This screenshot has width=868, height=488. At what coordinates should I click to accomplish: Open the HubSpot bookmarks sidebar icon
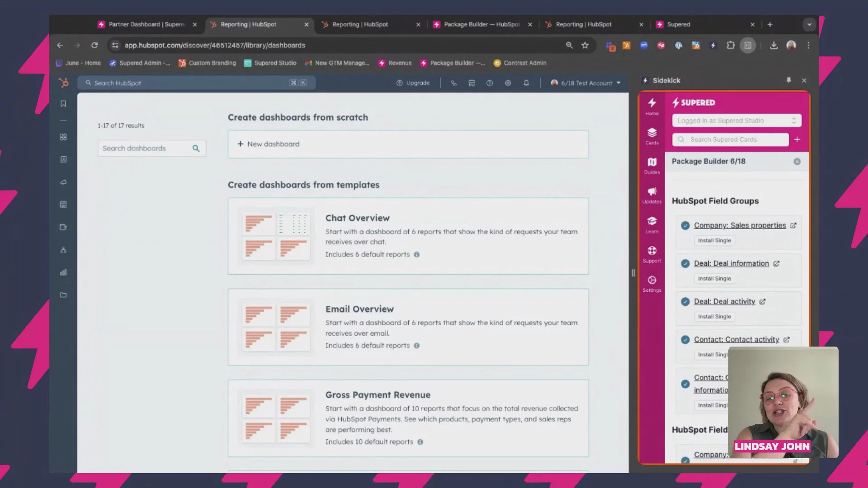coord(63,103)
